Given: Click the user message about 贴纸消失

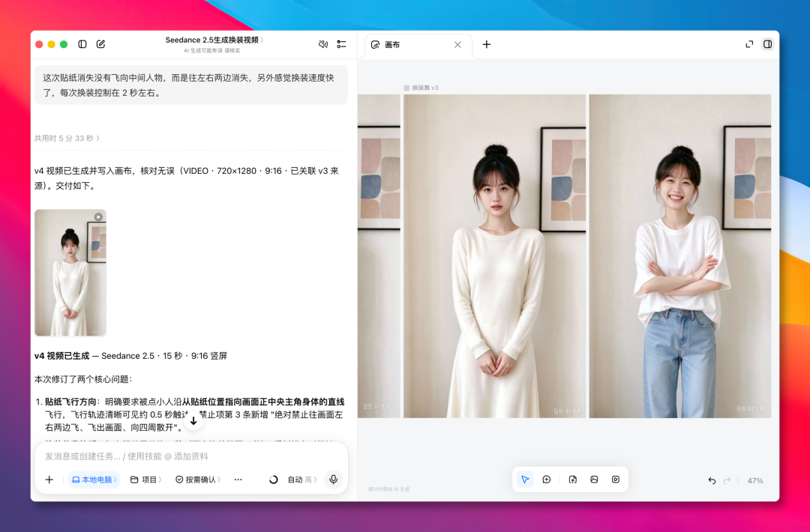Looking at the screenshot, I should point(191,85).
